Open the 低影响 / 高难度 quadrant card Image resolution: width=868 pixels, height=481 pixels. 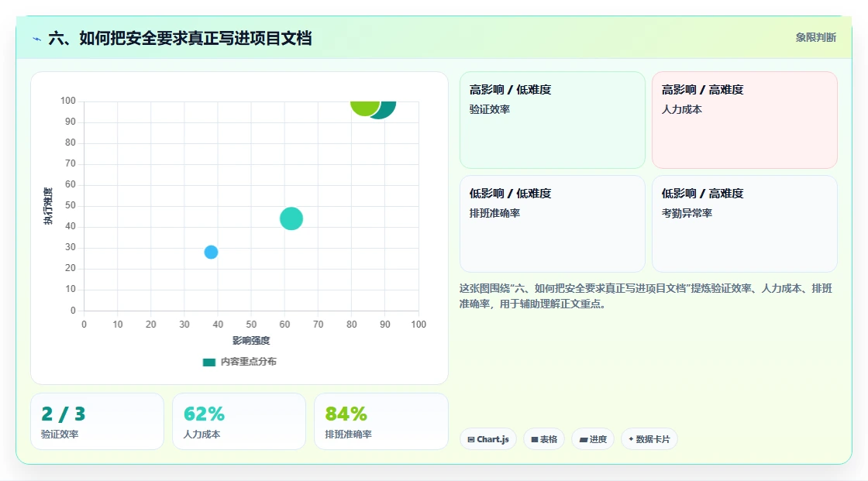[x=745, y=224]
